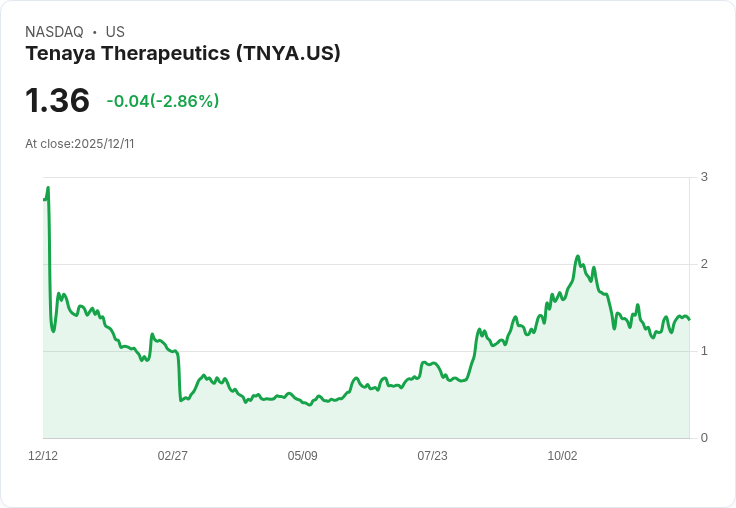
Task: Click the At close:2025/12/11 timestamp
Action: point(80,144)
